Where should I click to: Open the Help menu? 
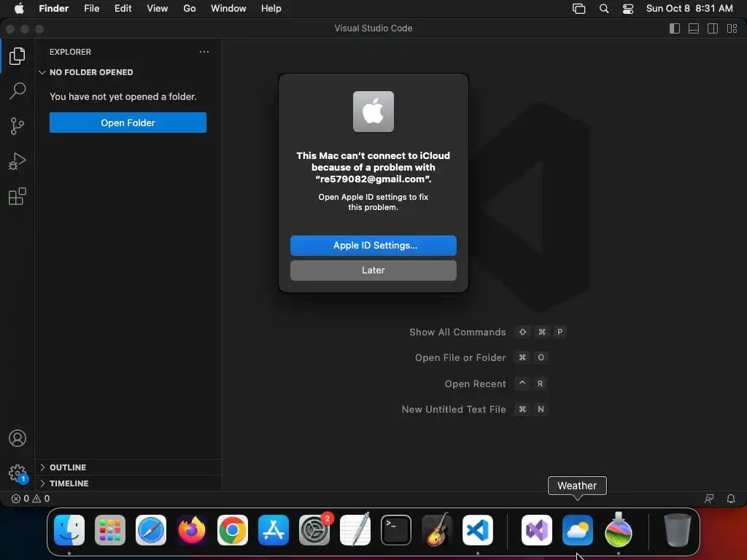pyautogui.click(x=271, y=8)
